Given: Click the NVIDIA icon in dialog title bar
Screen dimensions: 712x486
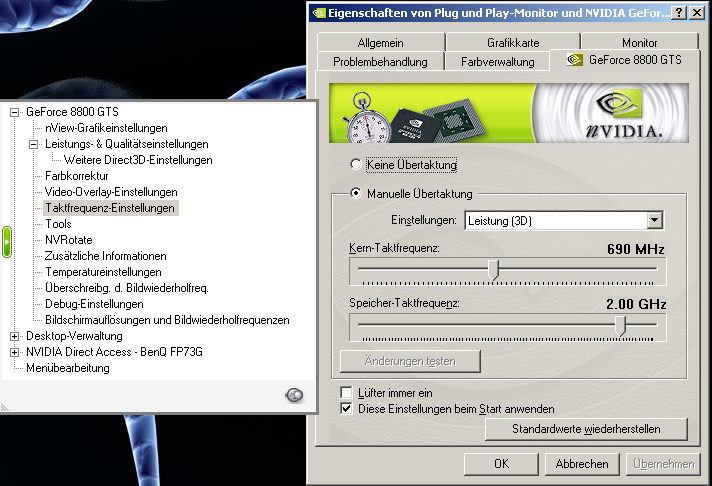Looking at the screenshot, I should tap(319, 13).
